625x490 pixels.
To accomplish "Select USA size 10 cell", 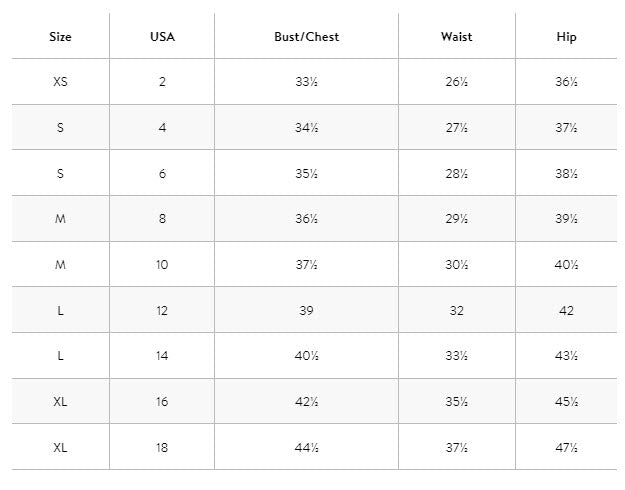I will pyautogui.click(x=162, y=265).
